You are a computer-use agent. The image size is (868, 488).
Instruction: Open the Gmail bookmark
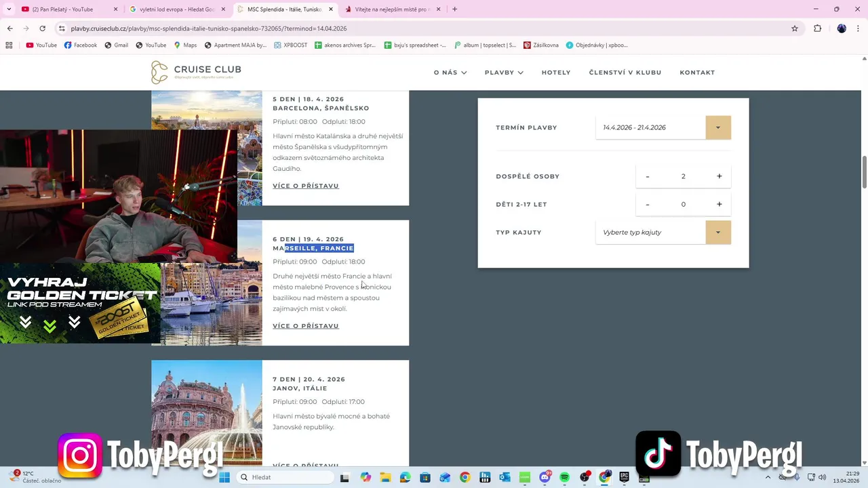(116, 45)
